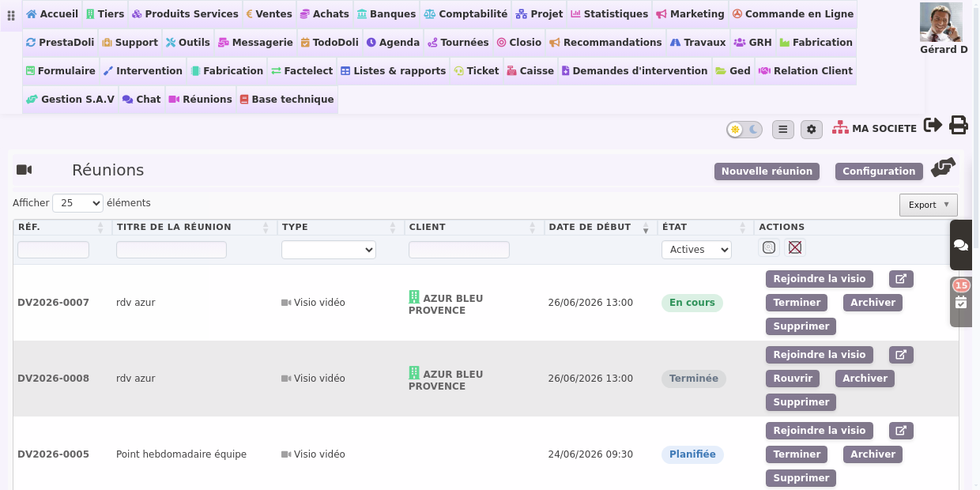The image size is (980, 490).
Task: Open the PrestaDoli menu
Action: point(60,43)
